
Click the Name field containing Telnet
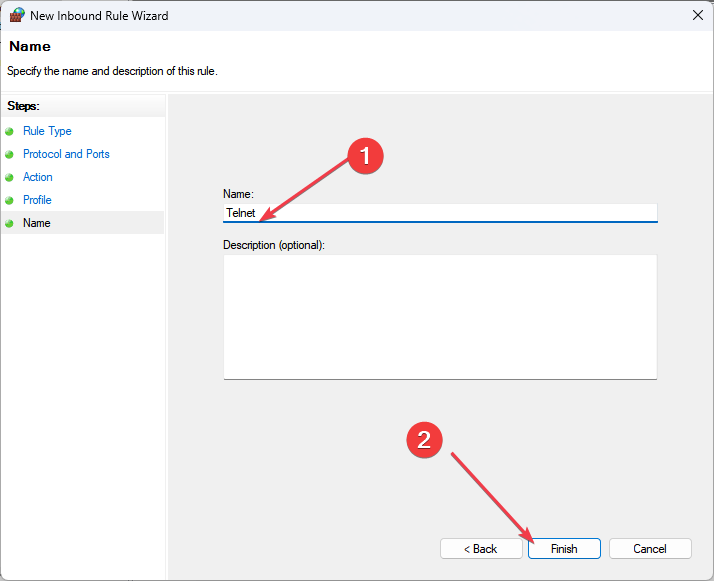click(x=440, y=213)
